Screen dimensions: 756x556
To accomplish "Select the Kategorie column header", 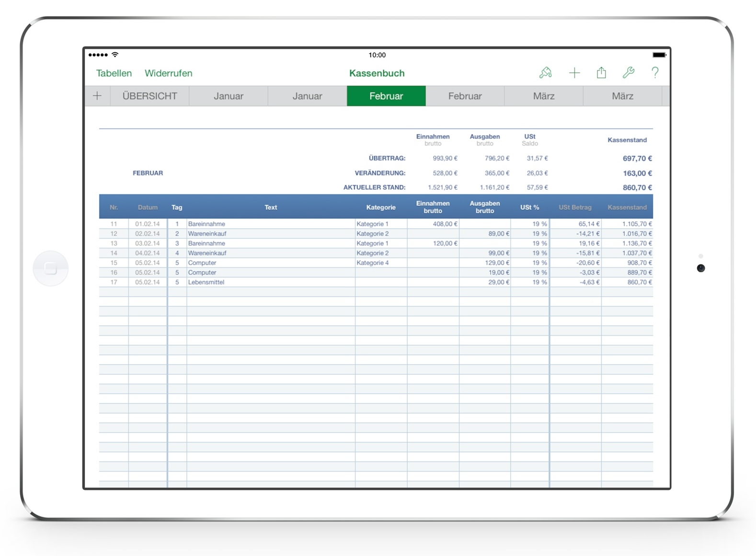I will (381, 207).
